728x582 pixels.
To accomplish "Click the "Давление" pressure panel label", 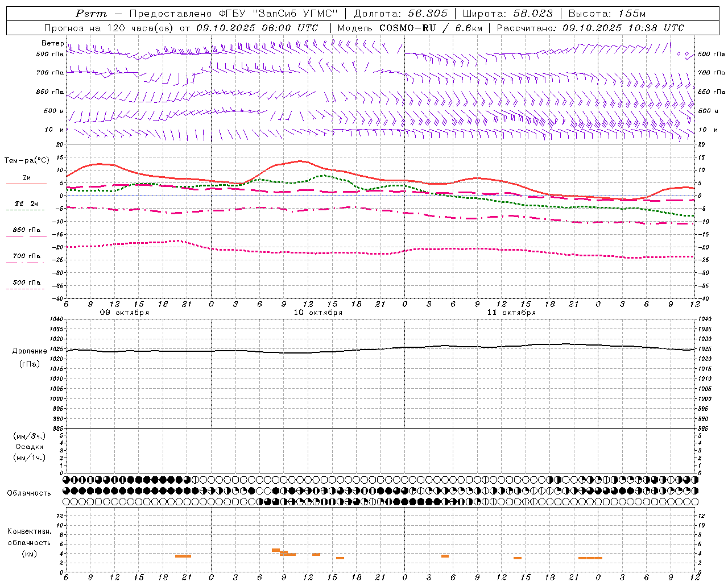I will pos(30,351).
